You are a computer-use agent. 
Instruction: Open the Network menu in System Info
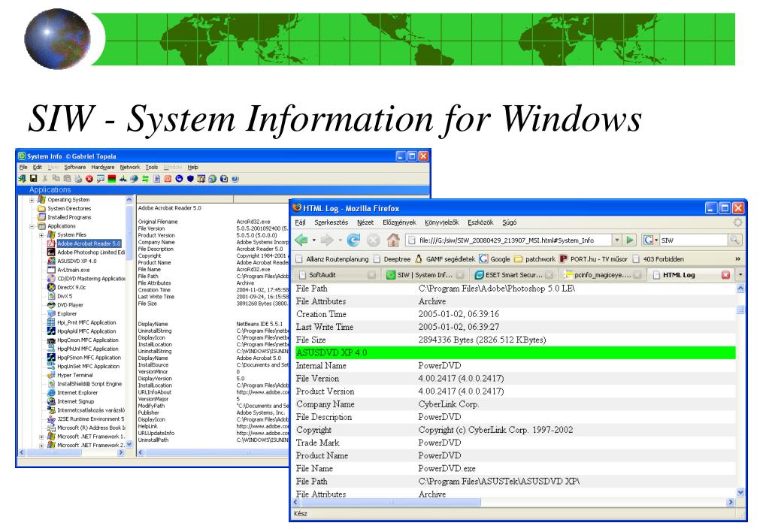(130, 168)
